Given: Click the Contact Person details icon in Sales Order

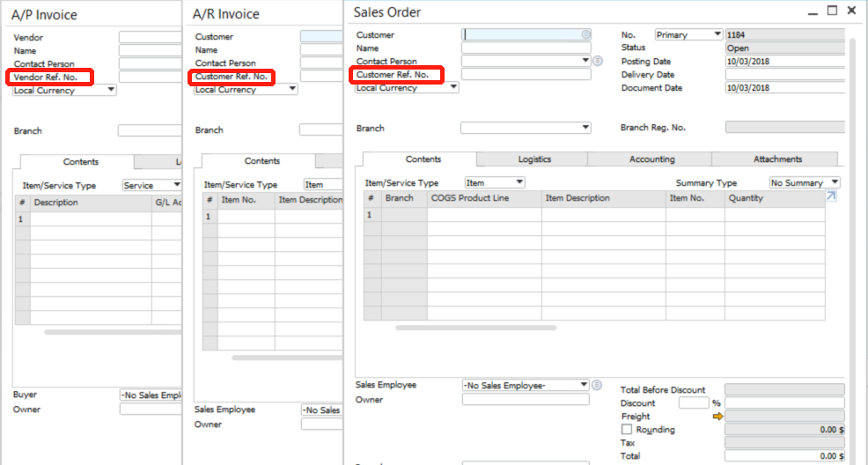Looking at the screenshot, I should [598, 61].
